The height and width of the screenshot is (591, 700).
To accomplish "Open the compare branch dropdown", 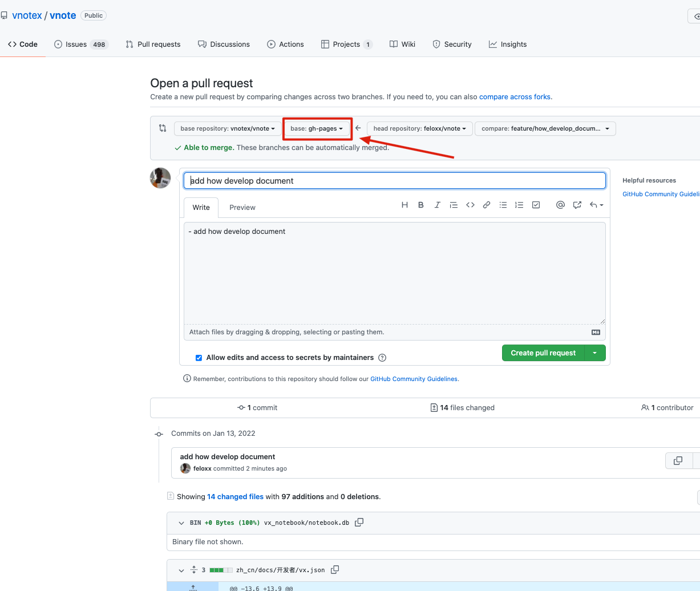I will click(545, 128).
